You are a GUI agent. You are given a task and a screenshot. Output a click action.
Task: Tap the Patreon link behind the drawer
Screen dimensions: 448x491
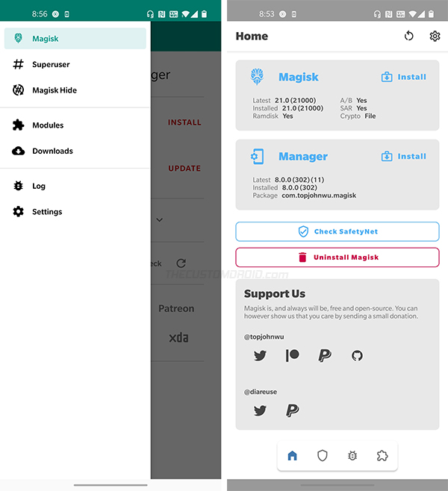tap(176, 308)
